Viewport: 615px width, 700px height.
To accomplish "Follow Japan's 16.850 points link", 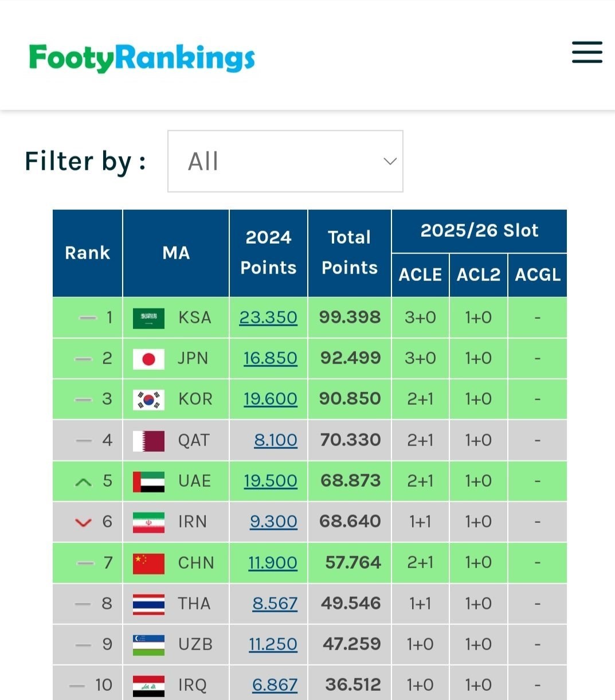I will [270, 358].
